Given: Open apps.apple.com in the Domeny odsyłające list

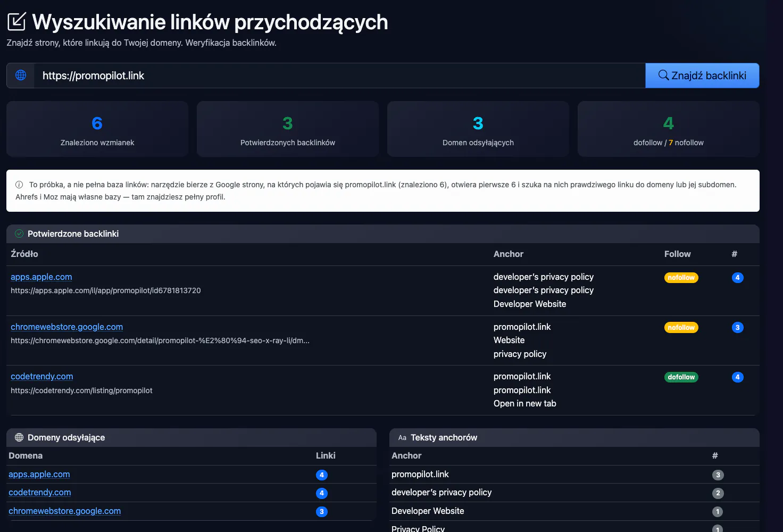Looking at the screenshot, I should [x=39, y=474].
